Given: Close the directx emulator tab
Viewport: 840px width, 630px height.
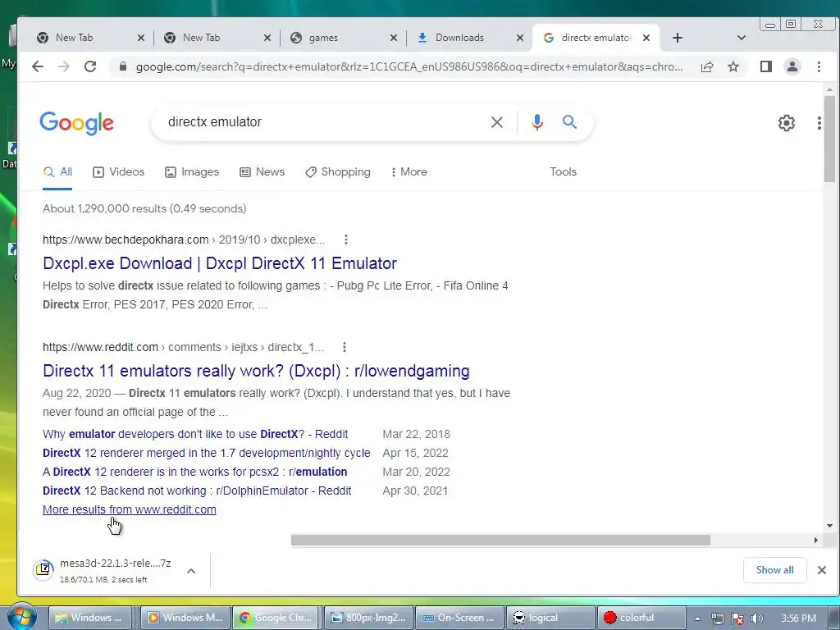Looking at the screenshot, I should click(646, 38).
